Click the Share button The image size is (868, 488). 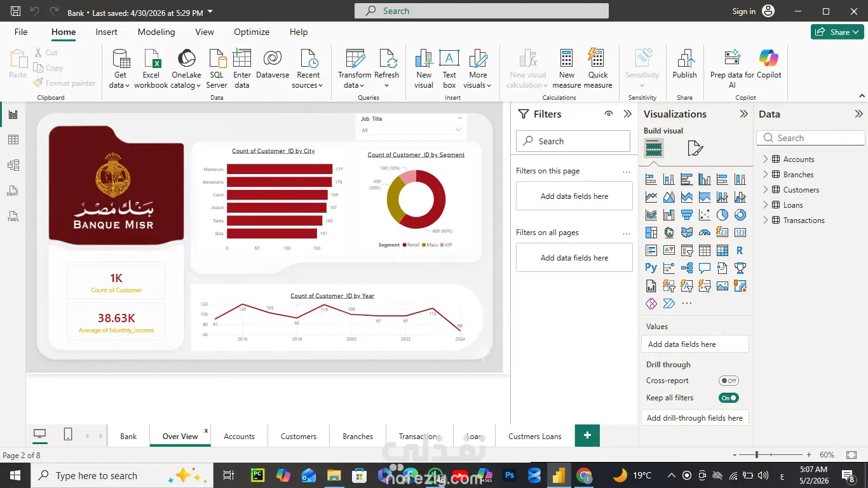pos(837,32)
